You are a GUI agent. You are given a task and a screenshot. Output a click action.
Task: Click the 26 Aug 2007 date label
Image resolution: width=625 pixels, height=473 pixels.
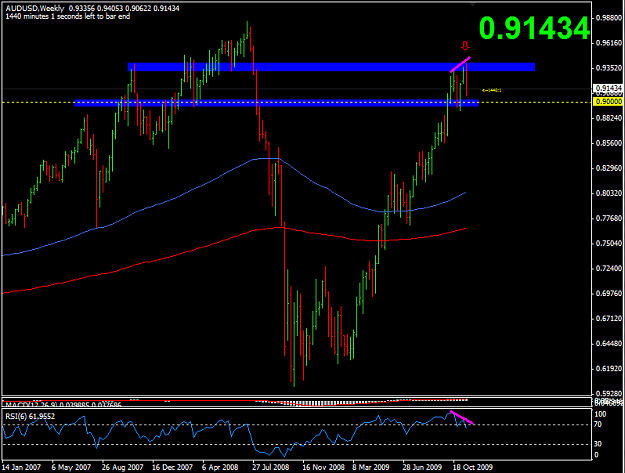pos(122,467)
